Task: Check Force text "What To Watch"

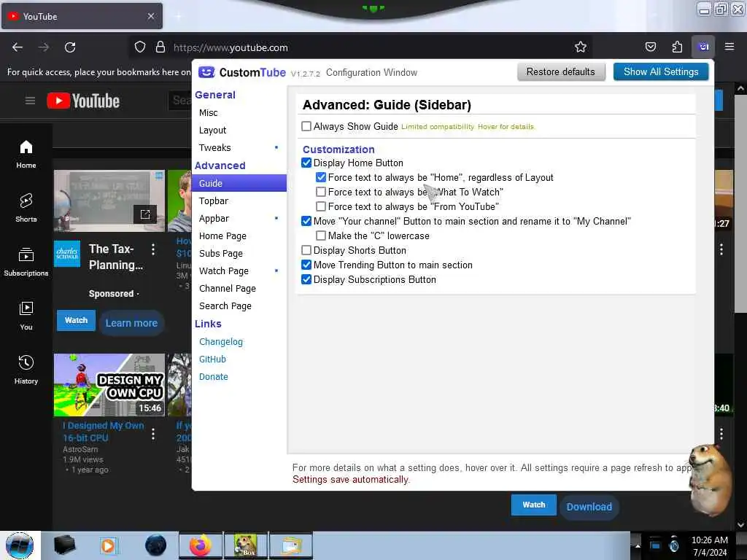Action: point(321,192)
